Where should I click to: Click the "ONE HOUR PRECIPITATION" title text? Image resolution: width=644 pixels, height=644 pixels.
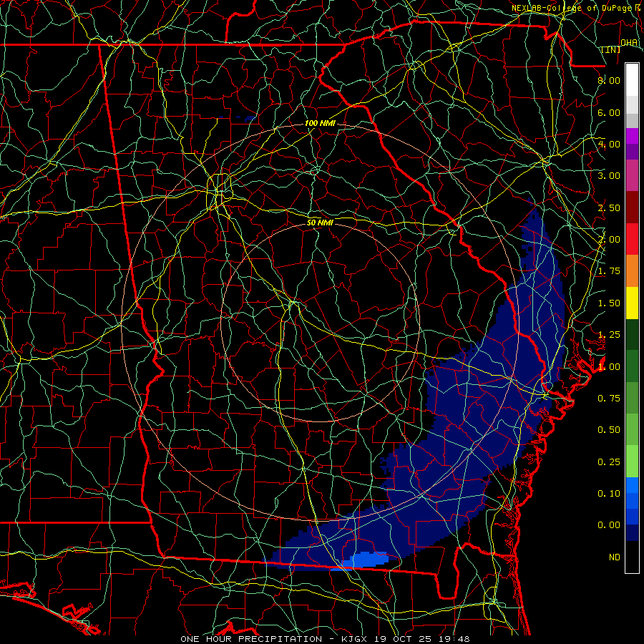click(251, 639)
